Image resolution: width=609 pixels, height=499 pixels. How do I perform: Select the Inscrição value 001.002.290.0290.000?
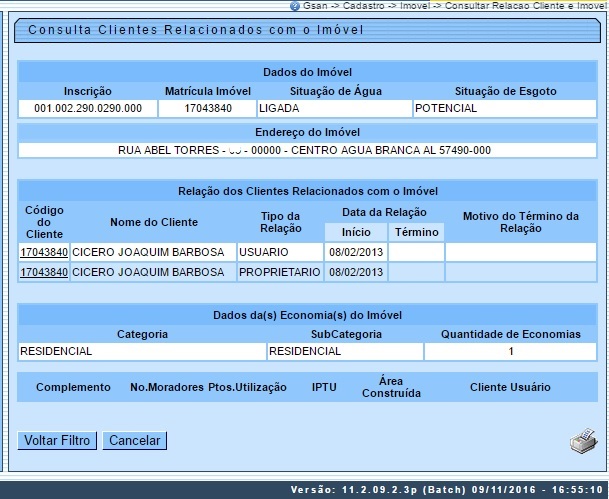click(88, 108)
